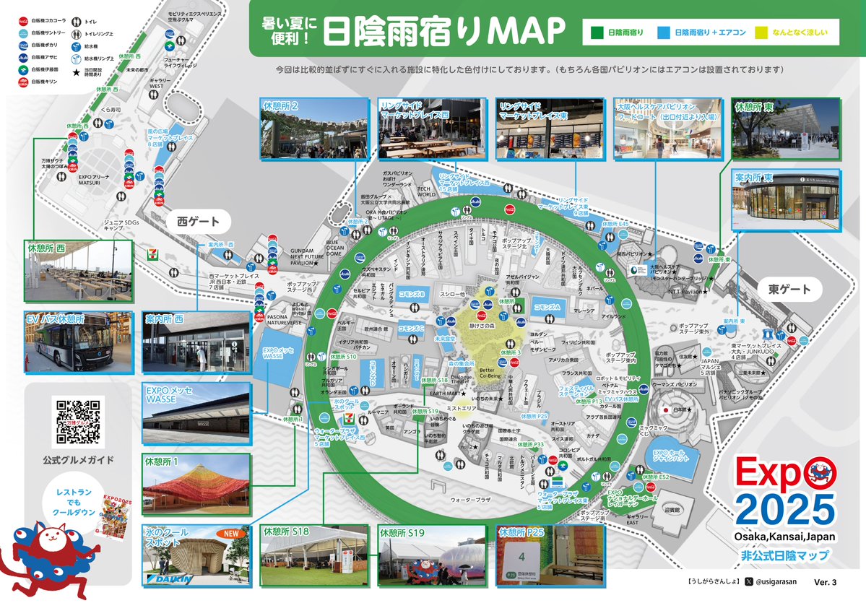Open the 休憩所 西 photo
866x616 pixels.
click(79, 271)
